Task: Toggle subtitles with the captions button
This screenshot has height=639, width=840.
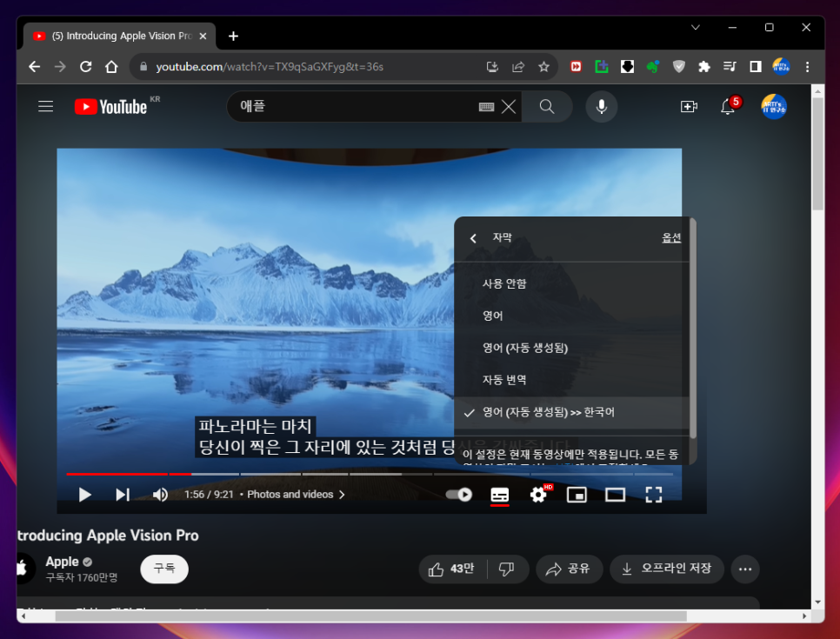Action: pos(500,495)
